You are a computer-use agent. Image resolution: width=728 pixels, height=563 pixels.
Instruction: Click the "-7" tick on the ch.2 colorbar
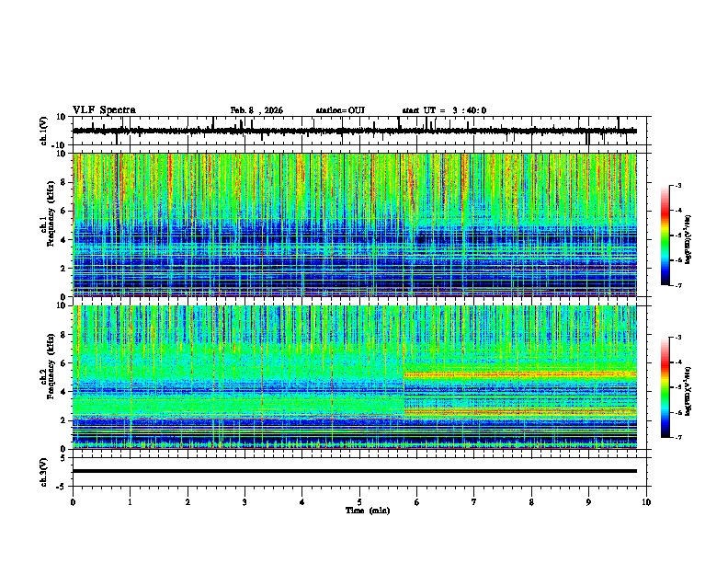pos(678,438)
